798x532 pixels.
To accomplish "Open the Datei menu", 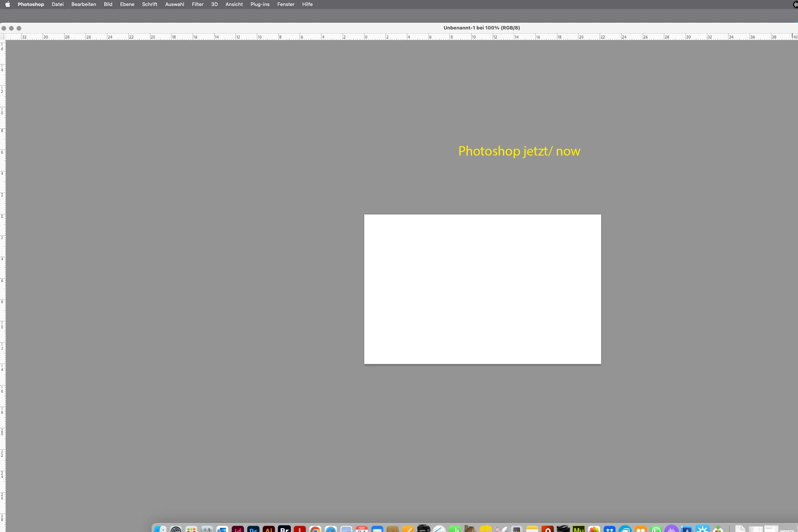I will [x=57, y=5].
